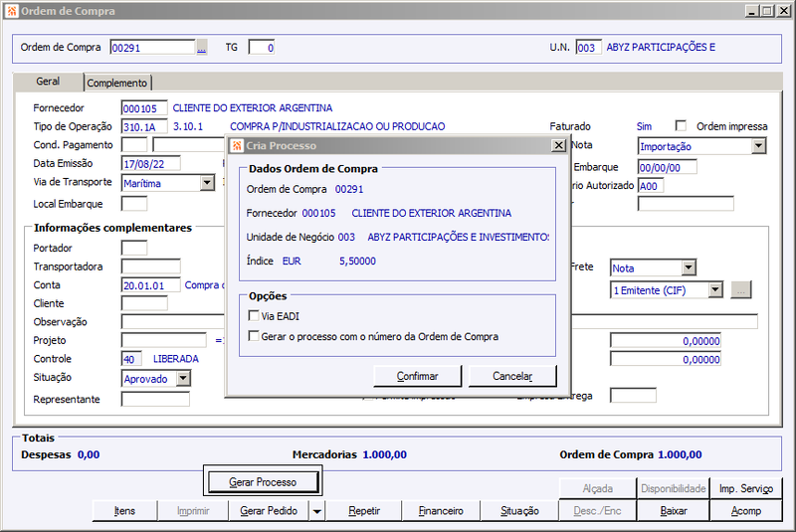Expand the Frete Nota dropdown
This screenshot has height=532, width=796.
(x=689, y=267)
